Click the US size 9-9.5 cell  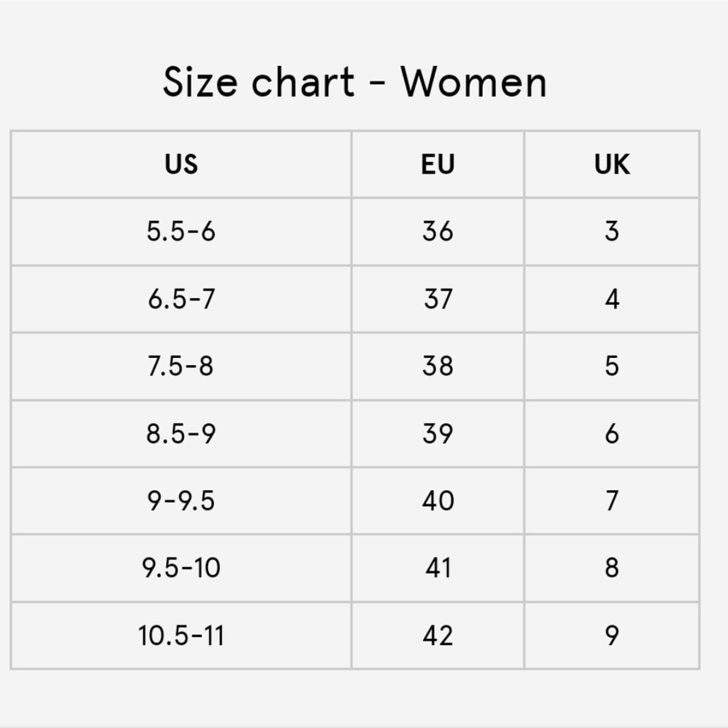(x=181, y=500)
